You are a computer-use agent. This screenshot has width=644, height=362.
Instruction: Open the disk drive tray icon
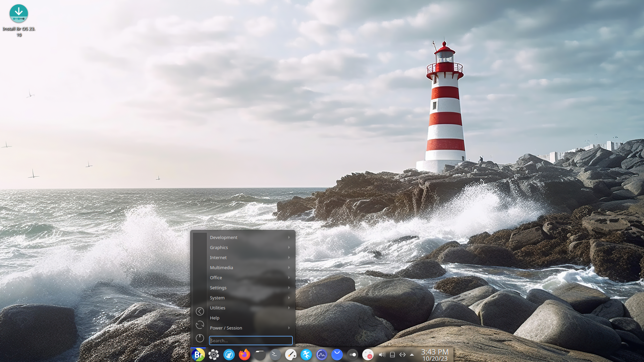coord(392,355)
